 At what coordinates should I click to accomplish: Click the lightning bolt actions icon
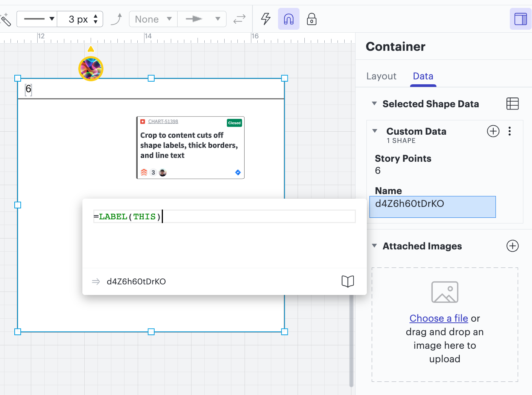point(266,19)
